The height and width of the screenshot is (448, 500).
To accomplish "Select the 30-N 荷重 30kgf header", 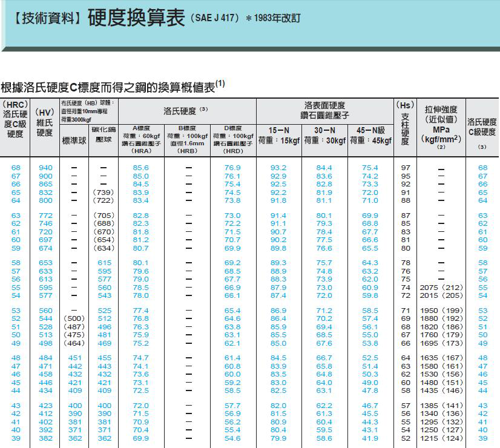I will (x=324, y=136).
